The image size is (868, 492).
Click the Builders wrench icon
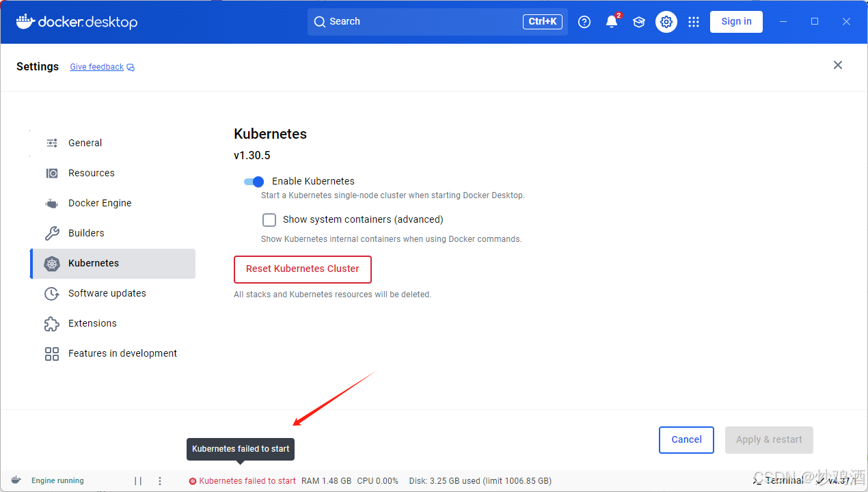[52, 233]
